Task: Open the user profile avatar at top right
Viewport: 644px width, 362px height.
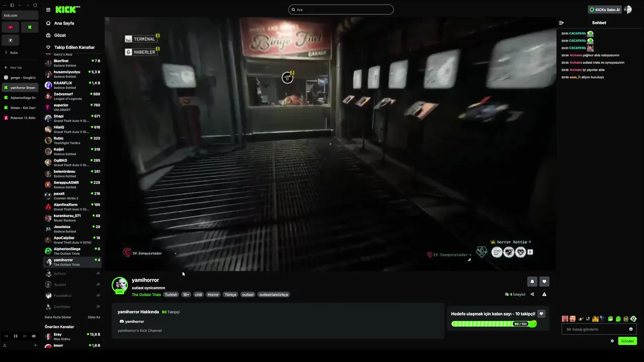Action: (627, 10)
